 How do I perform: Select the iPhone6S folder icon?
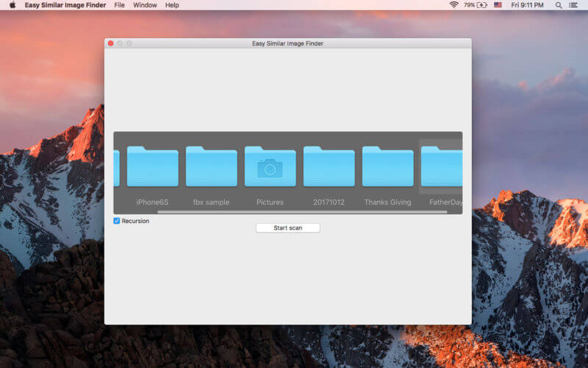[x=152, y=166]
